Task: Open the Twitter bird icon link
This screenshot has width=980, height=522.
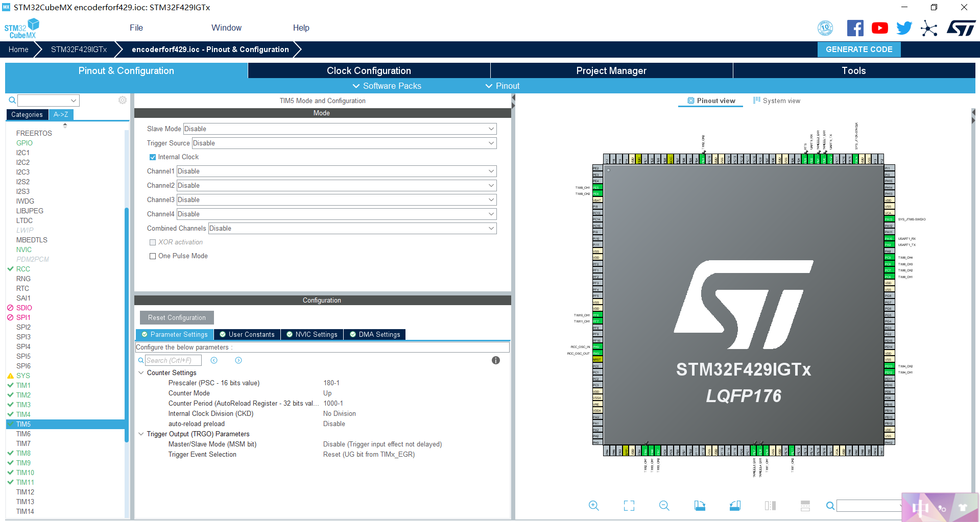Action: pos(904,28)
